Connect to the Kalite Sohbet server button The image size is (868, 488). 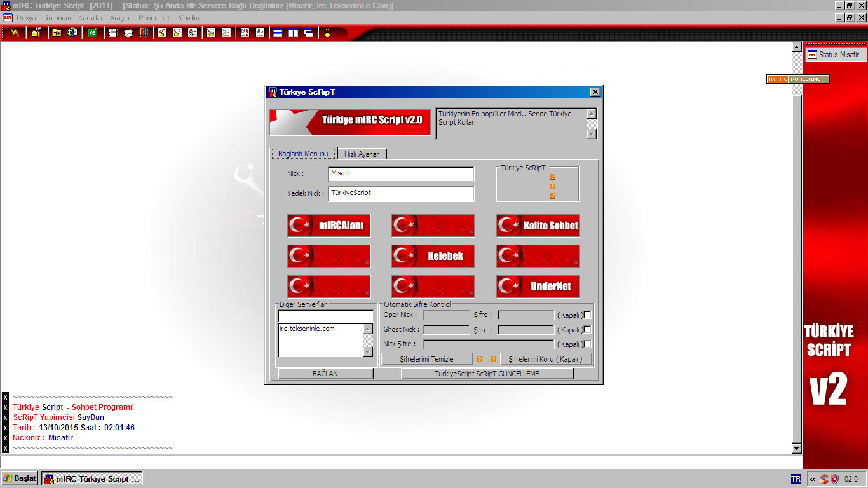[x=538, y=226]
